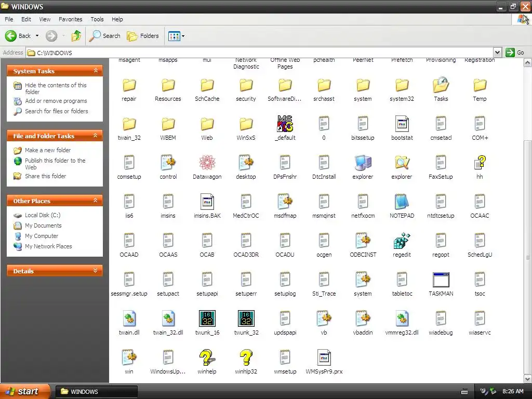Viewport: 532px width, 399px height.
Task: Click Search for files or folders link
Action: point(56,111)
